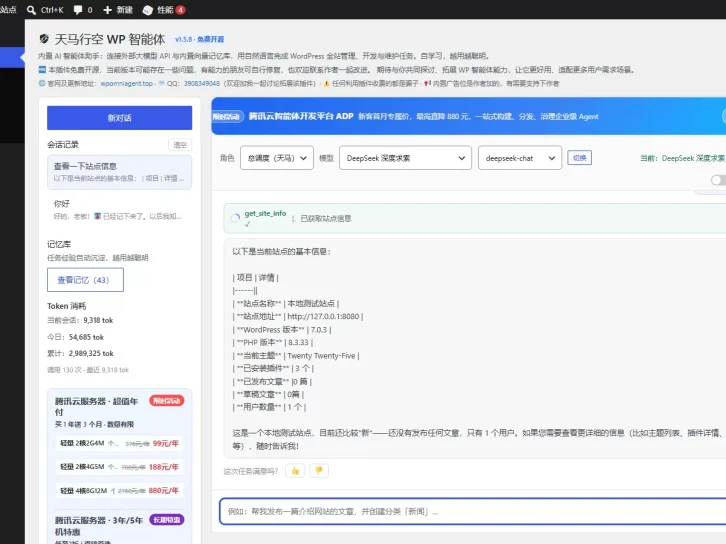Click the QQ number 3908349048 link

tap(201, 83)
